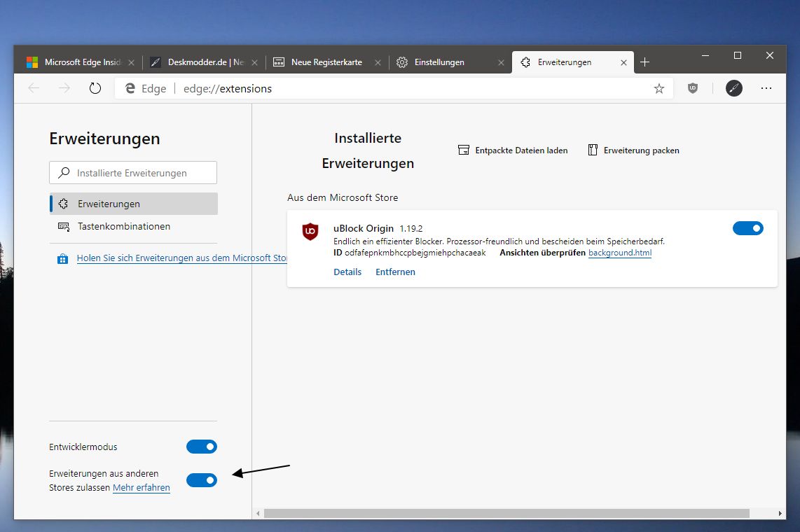Close the Neue Registerkarte tab
Screen dimensions: 800x532
point(378,62)
